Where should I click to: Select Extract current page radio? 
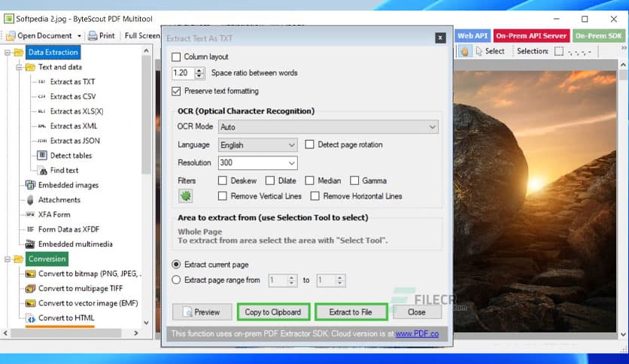point(176,265)
